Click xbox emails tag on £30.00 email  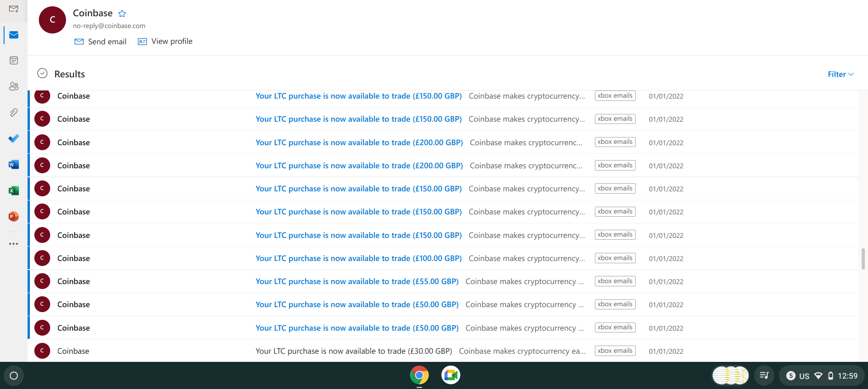click(615, 351)
